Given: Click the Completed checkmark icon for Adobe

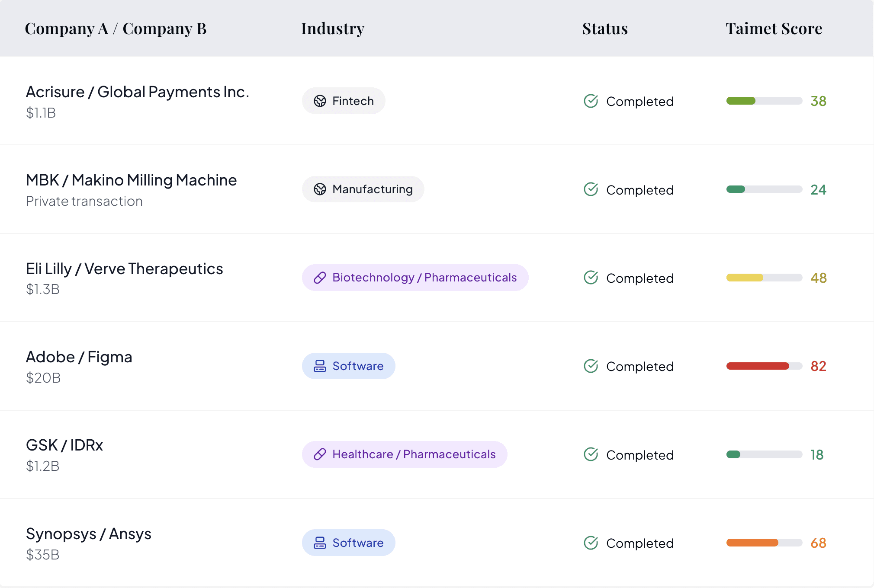Looking at the screenshot, I should (591, 366).
